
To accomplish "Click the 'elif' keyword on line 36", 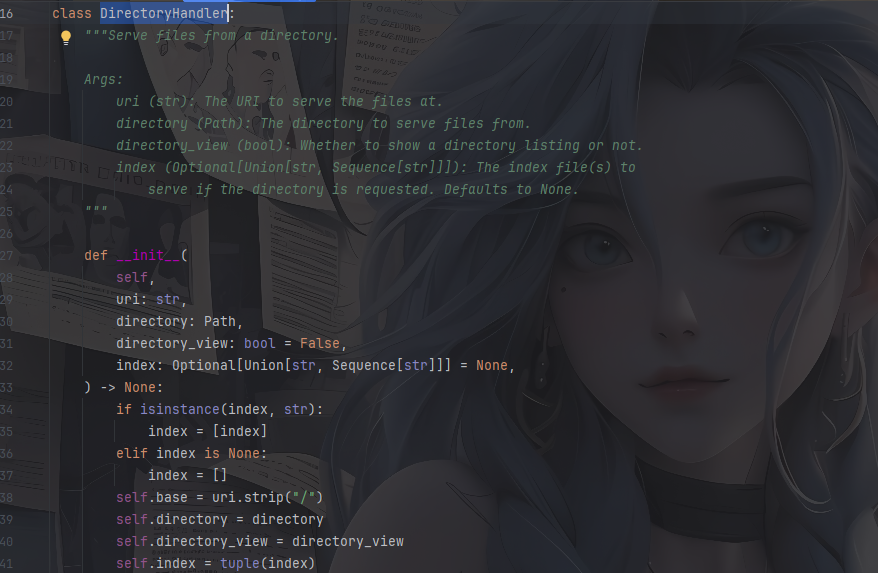I will pyautogui.click(x=132, y=453).
